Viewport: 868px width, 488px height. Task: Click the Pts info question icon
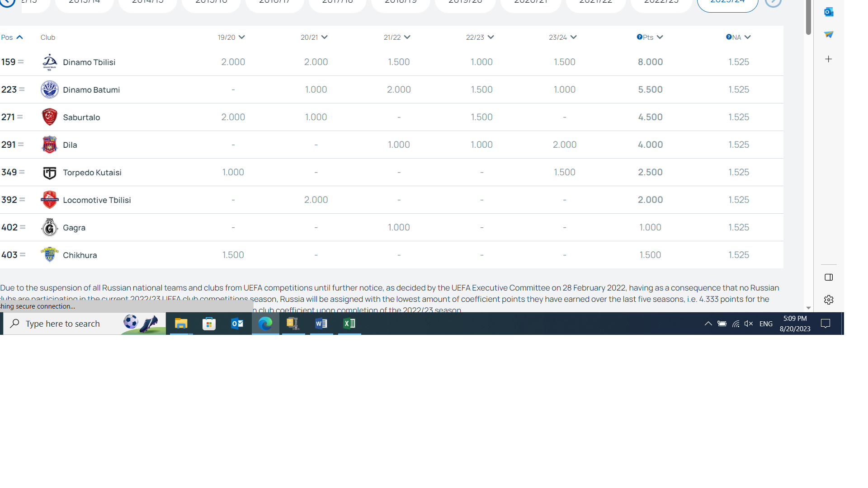point(639,37)
